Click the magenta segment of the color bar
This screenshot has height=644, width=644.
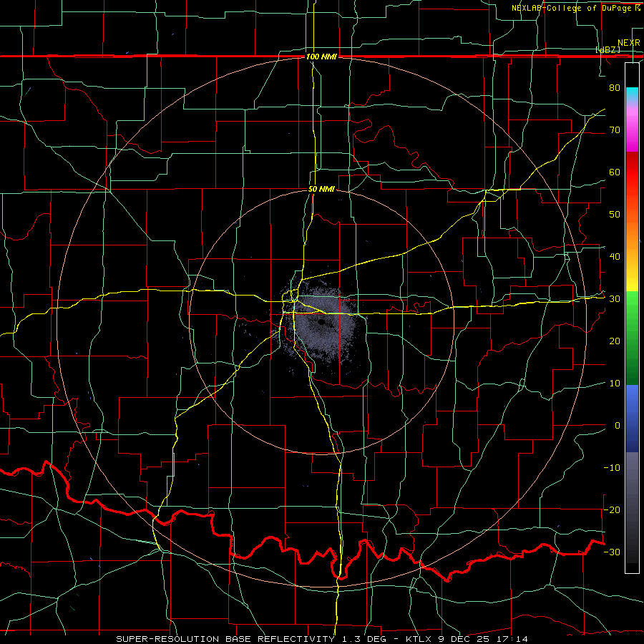click(x=632, y=132)
